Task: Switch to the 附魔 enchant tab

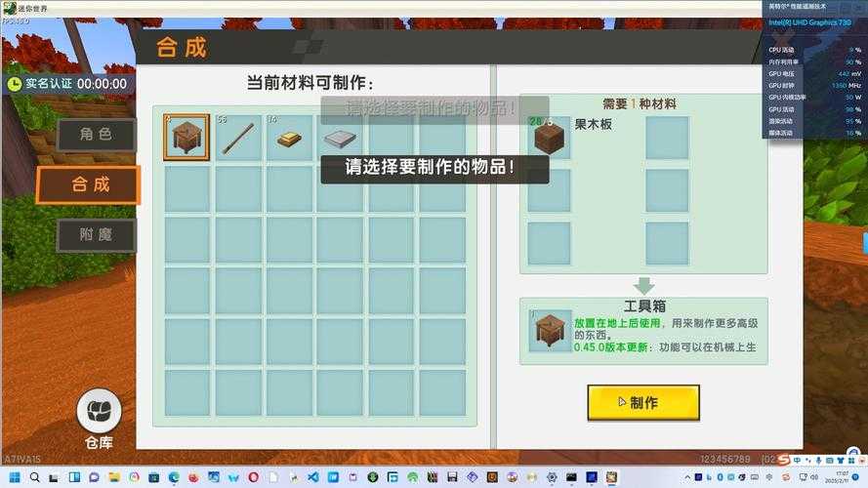Action: coord(96,234)
